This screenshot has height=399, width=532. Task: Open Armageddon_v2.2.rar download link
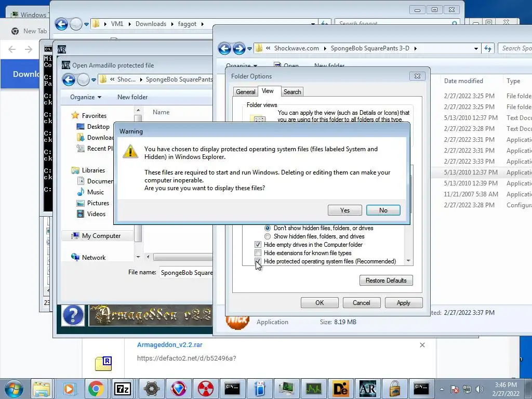pyautogui.click(x=170, y=345)
